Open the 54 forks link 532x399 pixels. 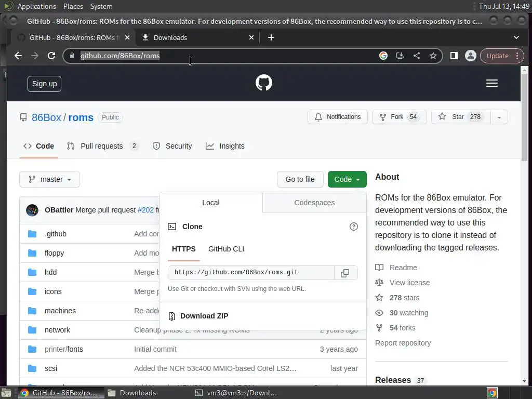pos(403,328)
